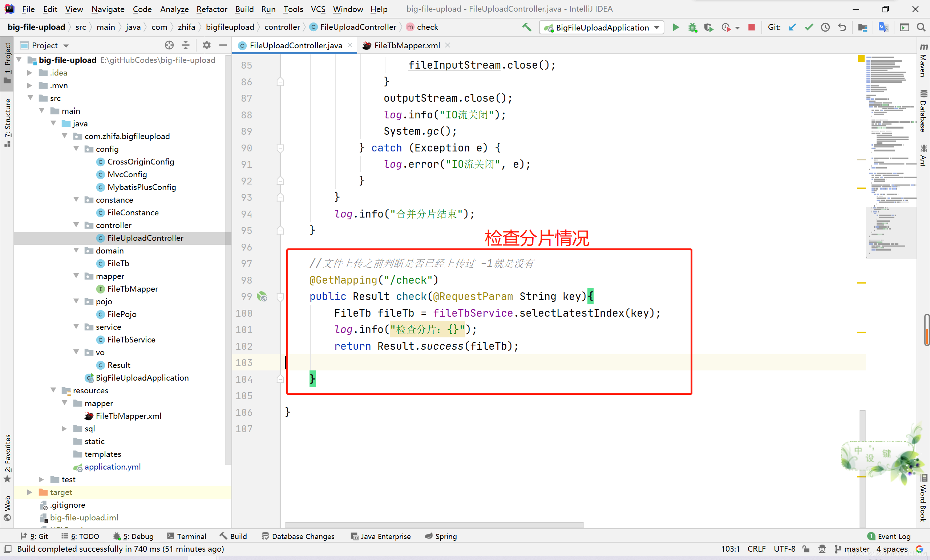
Task: Toggle the Project tool window sidebar button
Action: [7, 62]
